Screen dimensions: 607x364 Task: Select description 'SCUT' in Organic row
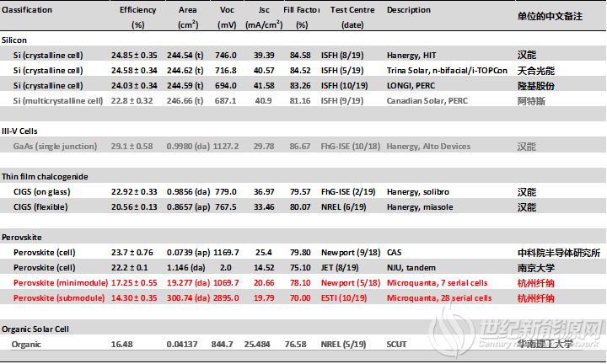(x=396, y=345)
